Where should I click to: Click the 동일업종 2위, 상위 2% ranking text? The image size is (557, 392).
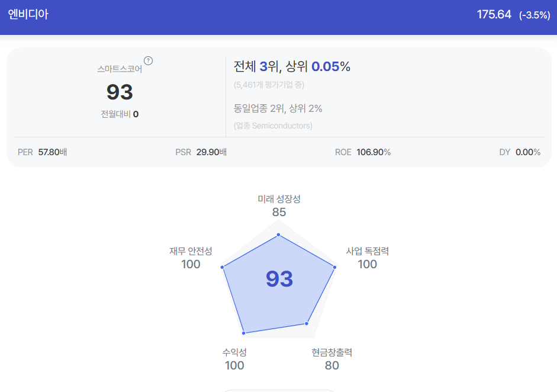278,108
